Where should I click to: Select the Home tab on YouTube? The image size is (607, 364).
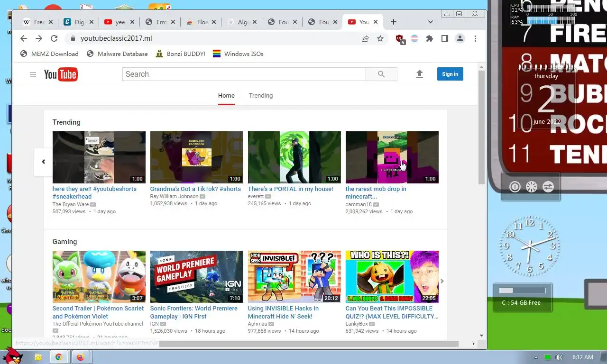click(x=226, y=96)
